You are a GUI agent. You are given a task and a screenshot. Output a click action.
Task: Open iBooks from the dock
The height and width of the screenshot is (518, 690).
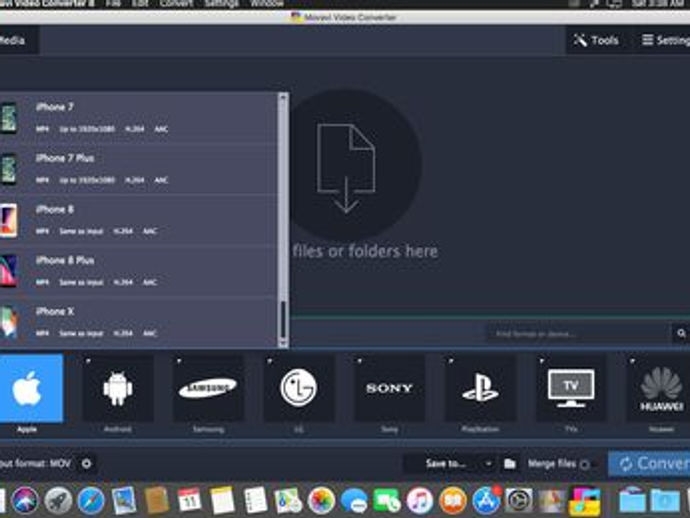coord(453,500)
